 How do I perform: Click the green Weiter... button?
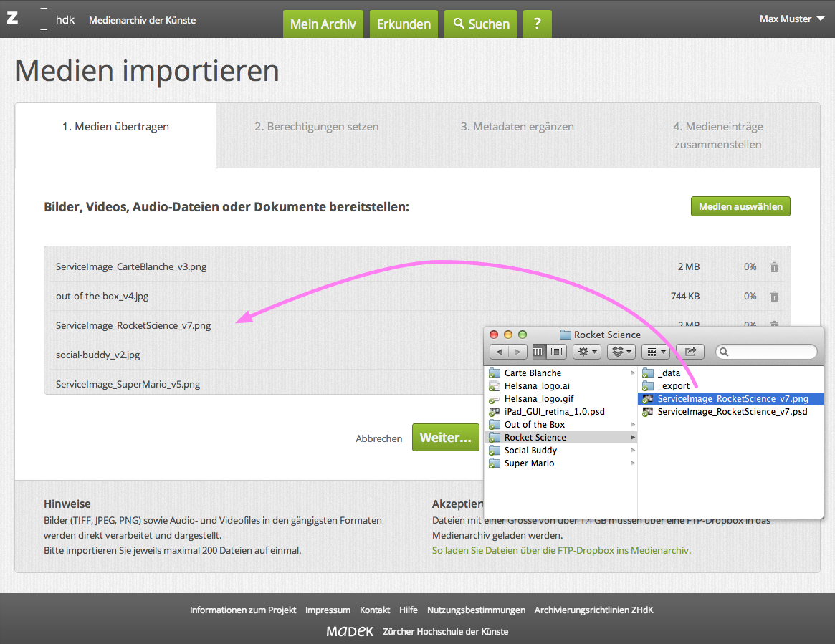(x=445, y=438)
